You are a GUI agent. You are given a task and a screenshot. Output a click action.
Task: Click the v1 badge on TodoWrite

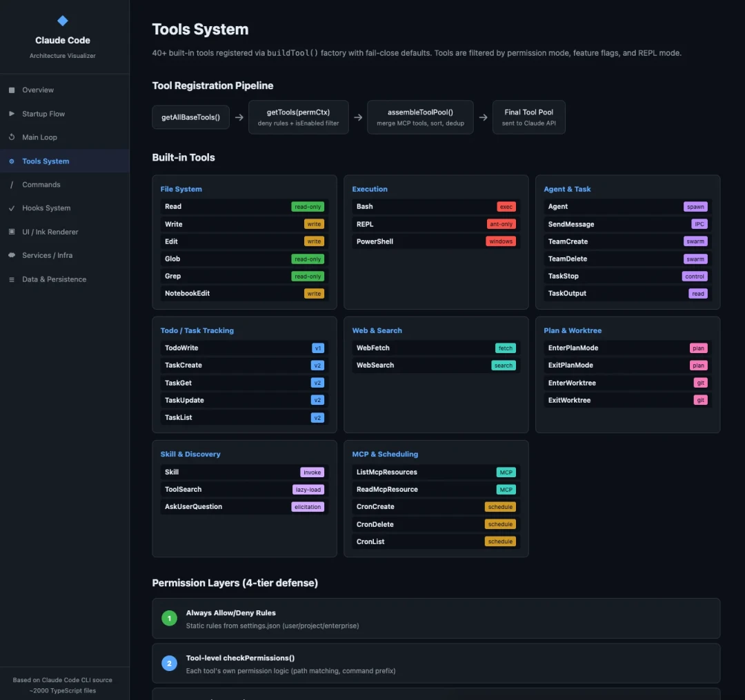318,348
